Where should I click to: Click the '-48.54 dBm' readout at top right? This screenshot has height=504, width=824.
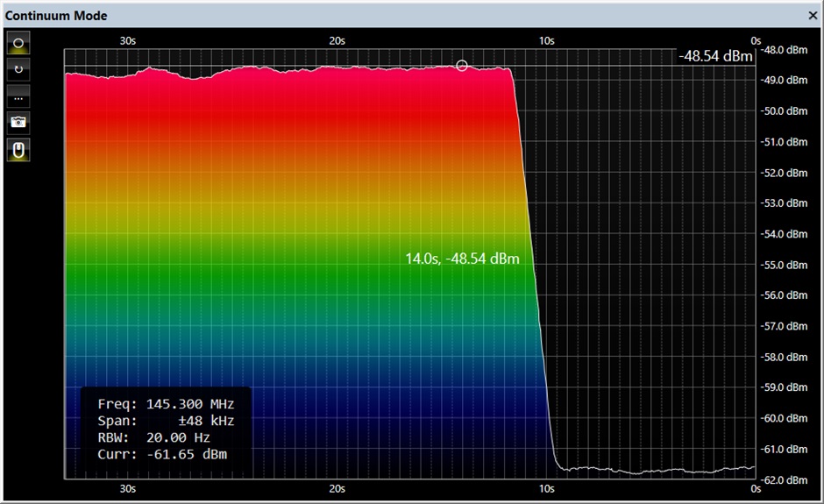pos(716,56)
